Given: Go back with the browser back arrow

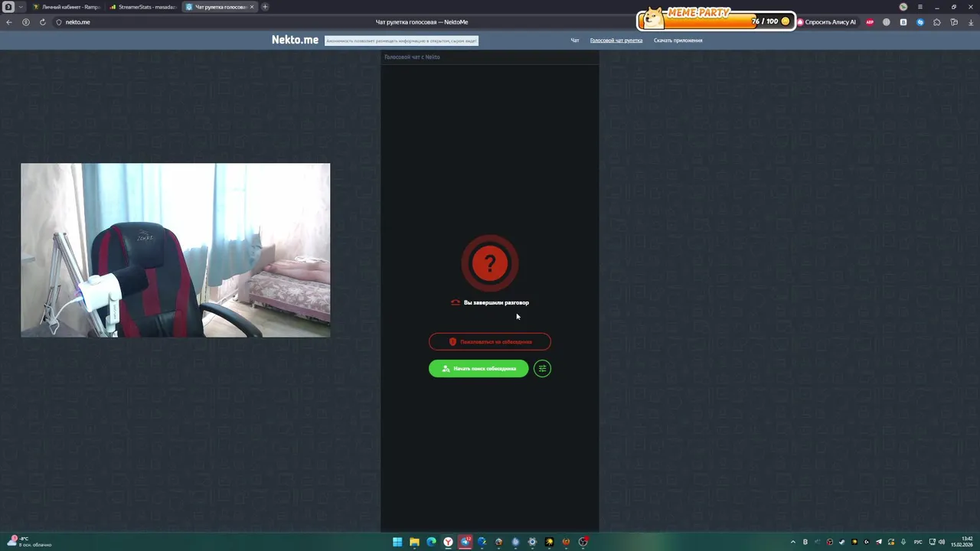Looking at the screenshot, I should click(9, 22).
